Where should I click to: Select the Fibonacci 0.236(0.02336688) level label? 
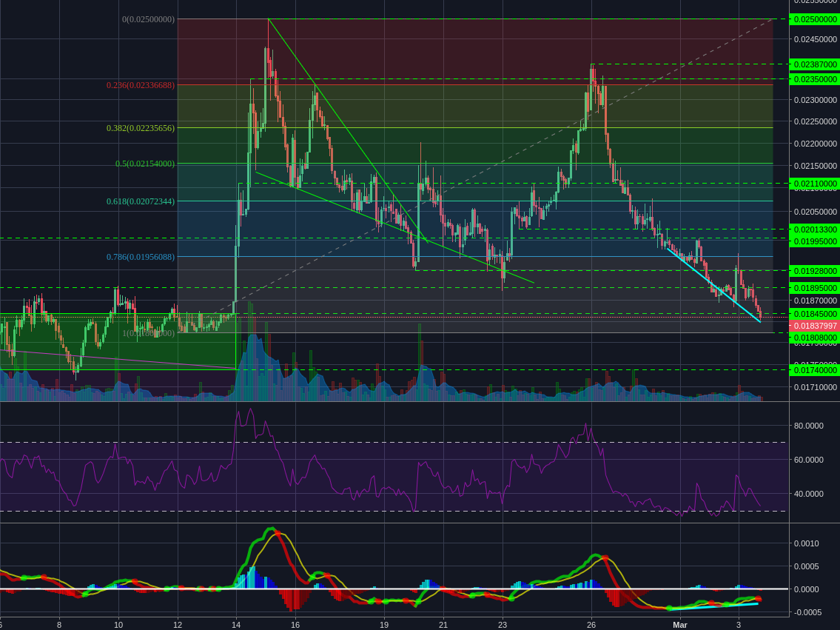point(141,85)
